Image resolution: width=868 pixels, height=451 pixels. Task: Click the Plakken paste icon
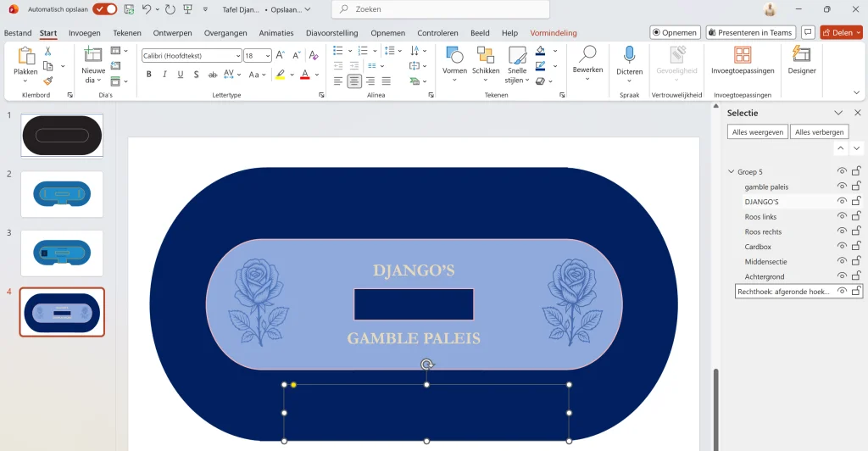click(25, 57)
